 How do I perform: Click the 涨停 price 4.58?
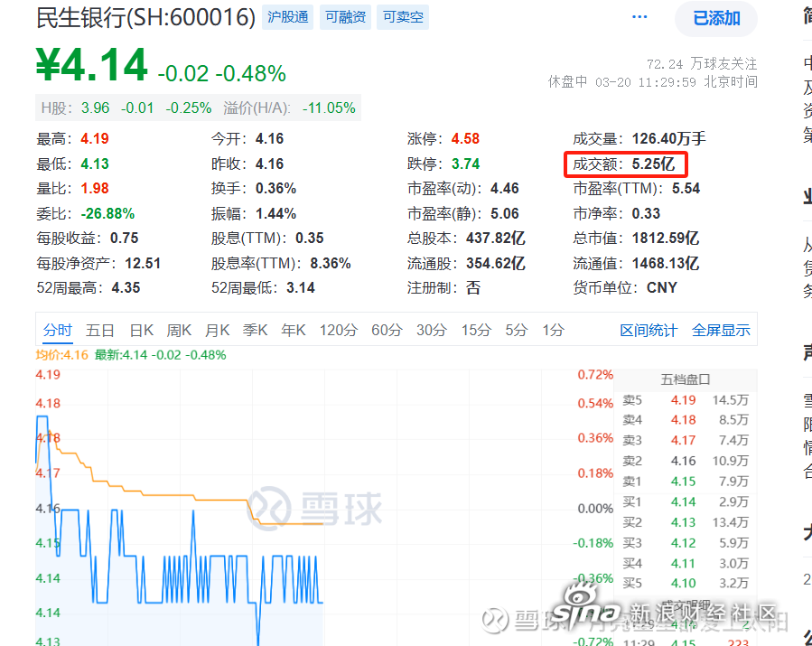point(465,139)
